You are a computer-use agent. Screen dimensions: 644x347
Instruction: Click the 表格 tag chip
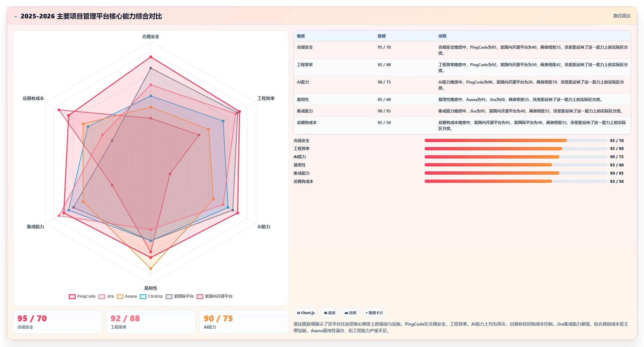(329, 313)
